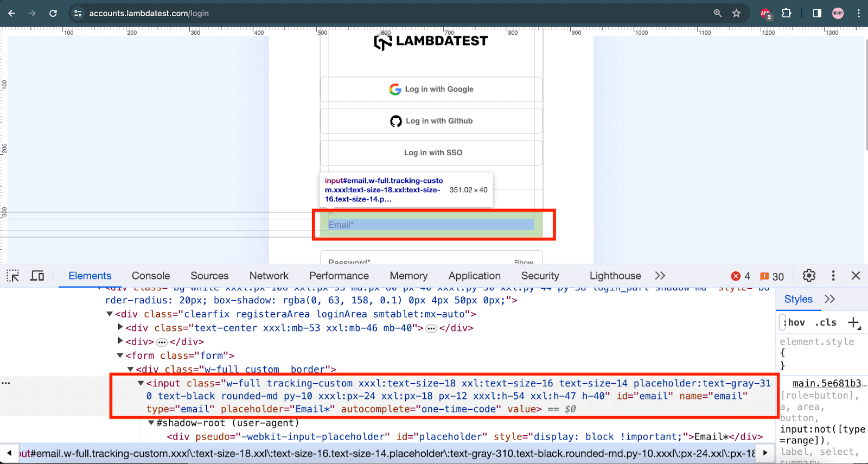
Task: Collapse the form class node
Action: tap(120, 355)
